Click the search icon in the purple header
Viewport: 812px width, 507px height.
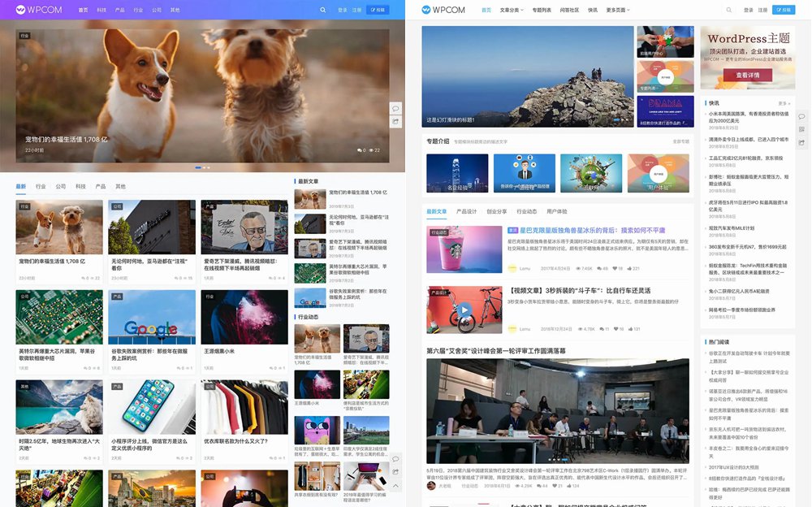coord(323,10)
